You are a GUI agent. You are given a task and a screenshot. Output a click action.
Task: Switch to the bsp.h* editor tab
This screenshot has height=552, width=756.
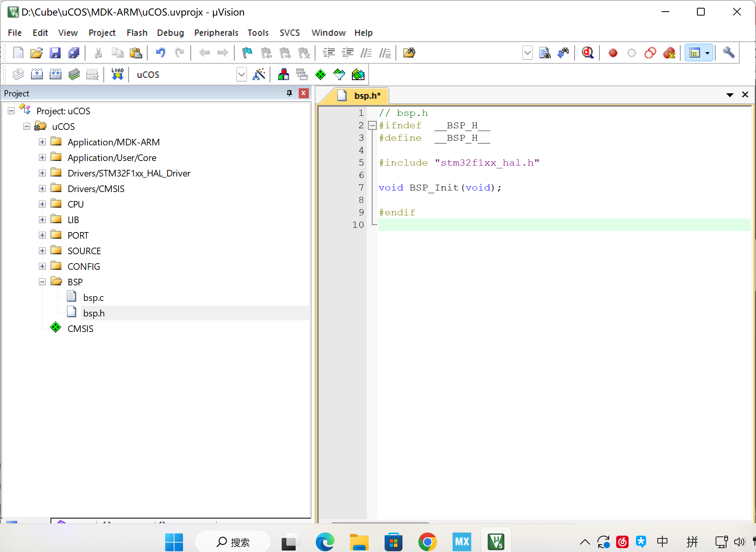(x=365, y=96)
